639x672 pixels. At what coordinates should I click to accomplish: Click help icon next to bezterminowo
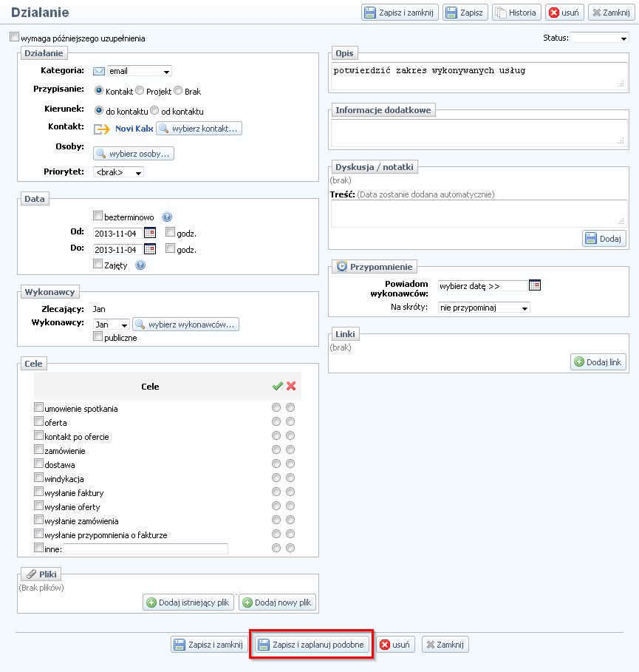click(x=167, y=217)
